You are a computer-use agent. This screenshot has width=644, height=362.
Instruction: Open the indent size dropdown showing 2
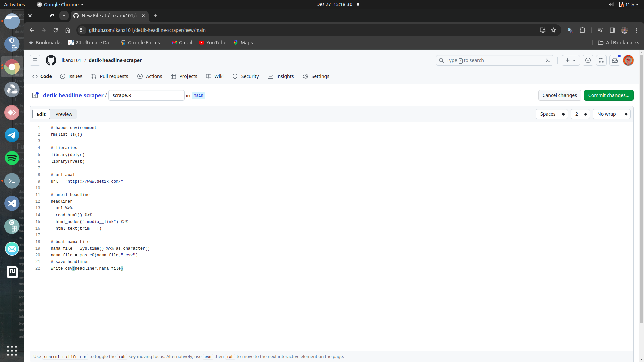click(x=580, y=114)
